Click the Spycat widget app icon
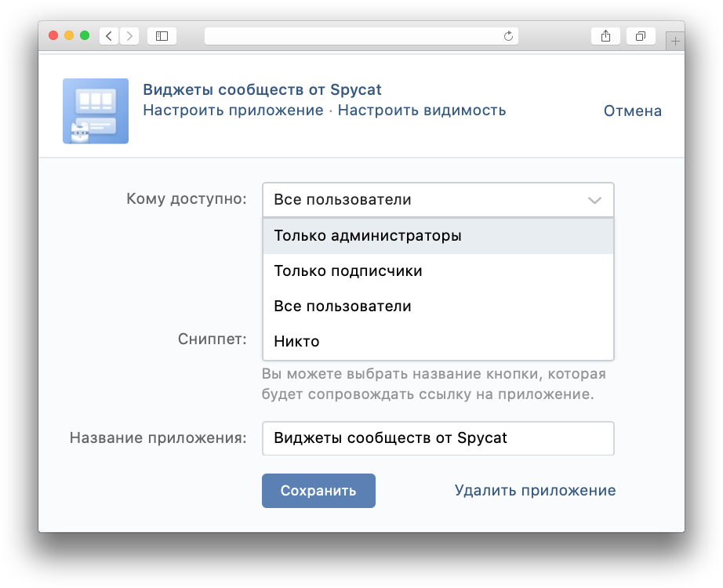This screenshot has width=723, height=588. point(96,111)
